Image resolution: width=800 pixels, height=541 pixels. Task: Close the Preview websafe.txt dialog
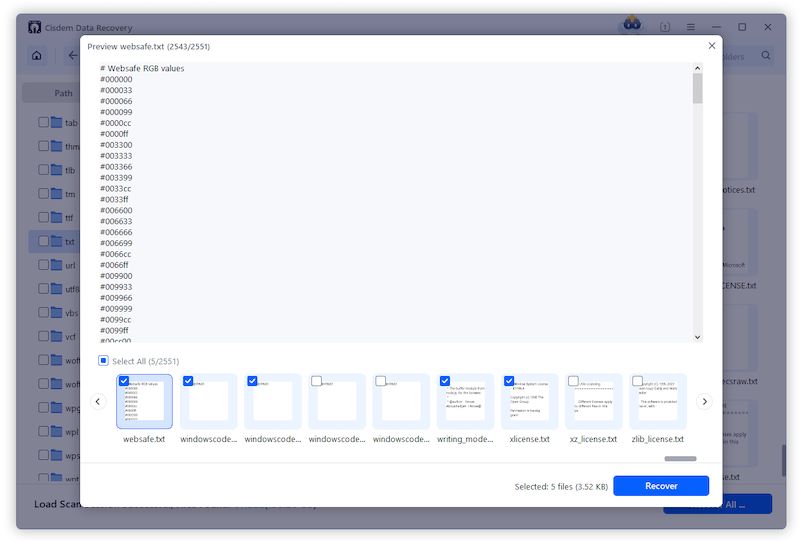(x=712, y=46)
